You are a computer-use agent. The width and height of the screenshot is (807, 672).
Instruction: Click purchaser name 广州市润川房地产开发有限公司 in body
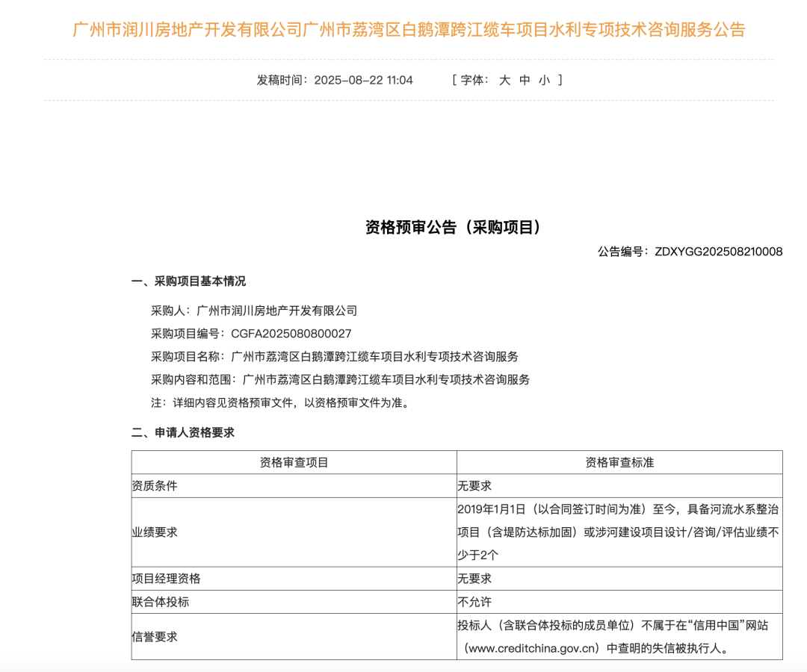(276, 311)
